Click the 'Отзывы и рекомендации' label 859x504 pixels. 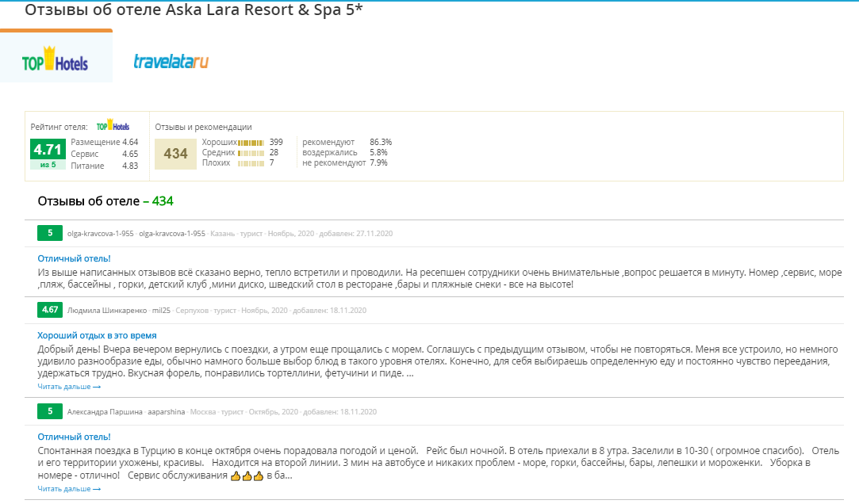coord(203,127)
